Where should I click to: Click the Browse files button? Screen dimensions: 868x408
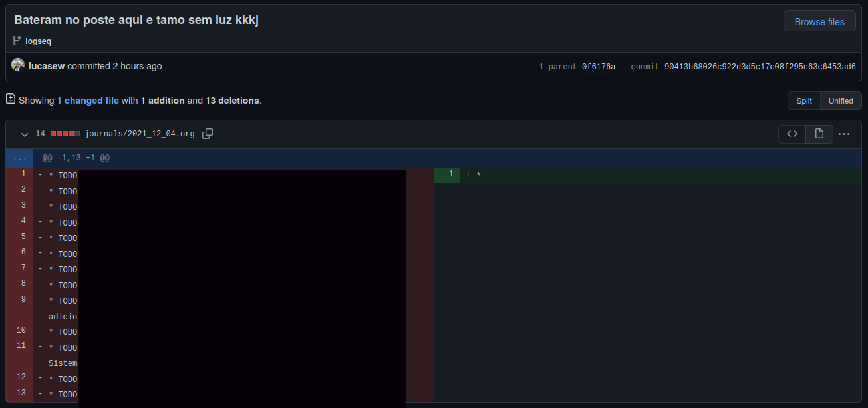click(819, 21)
